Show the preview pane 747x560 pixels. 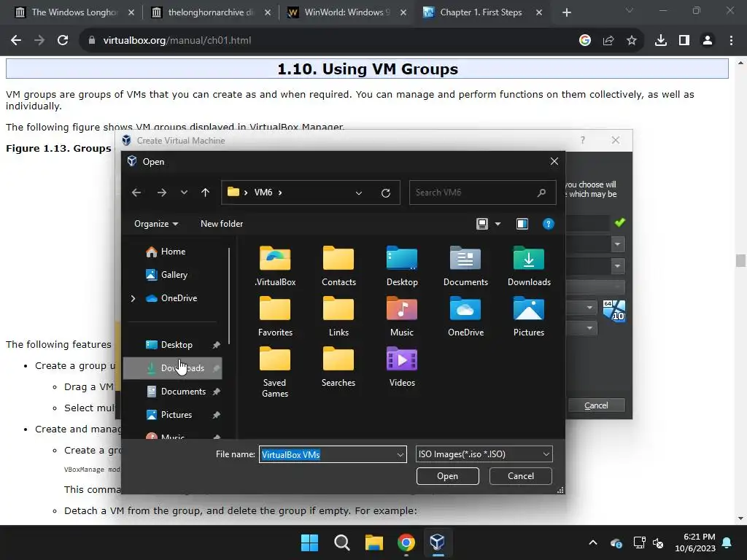[x=522, y=224]
